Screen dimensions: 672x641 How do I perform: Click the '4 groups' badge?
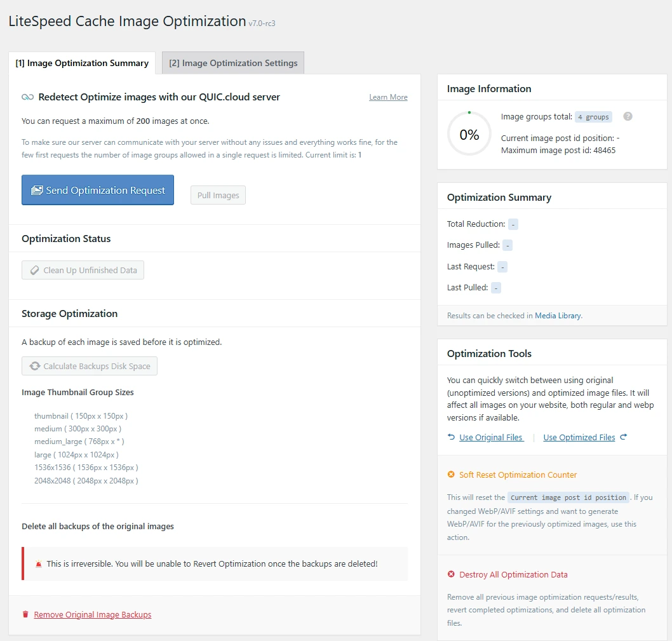593,117
